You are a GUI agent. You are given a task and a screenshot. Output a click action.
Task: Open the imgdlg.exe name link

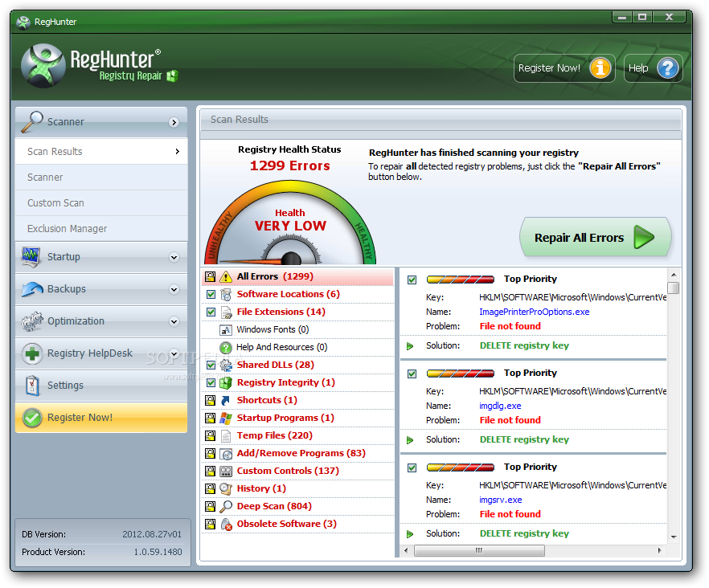500,406
